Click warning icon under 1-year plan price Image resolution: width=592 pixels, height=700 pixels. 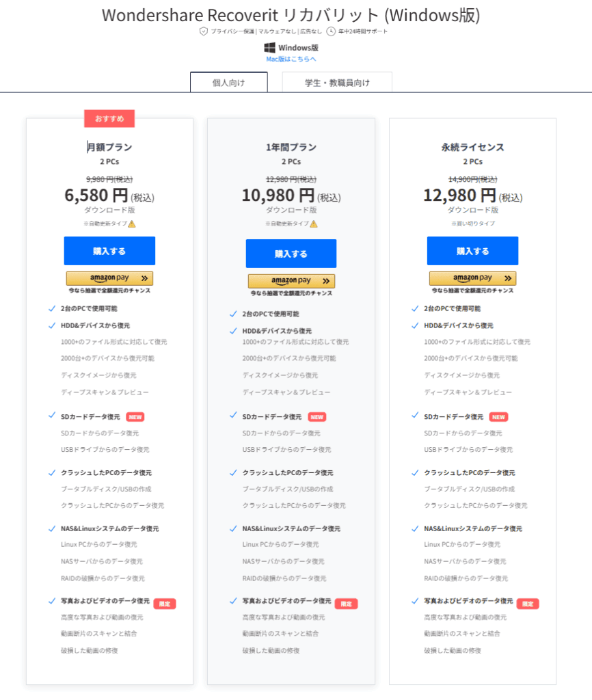point(314,224)
